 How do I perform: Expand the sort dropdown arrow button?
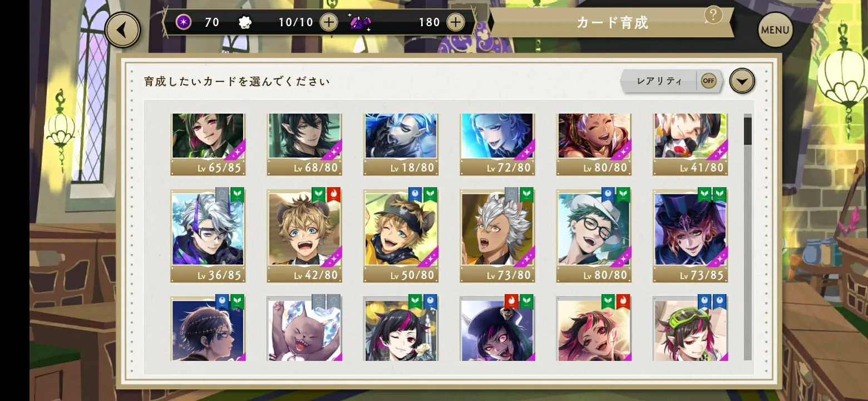[x=742, y=81]
